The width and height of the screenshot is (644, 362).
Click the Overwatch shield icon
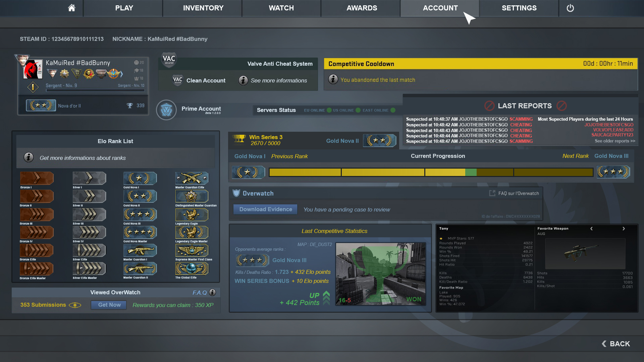pyautogui.click(x=236, y=193)
